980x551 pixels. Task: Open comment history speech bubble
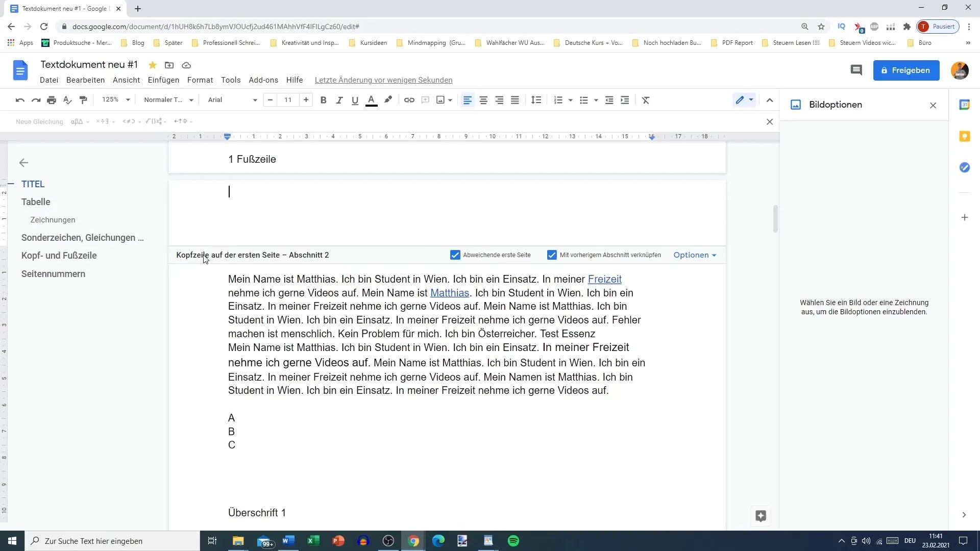[856, 70]
